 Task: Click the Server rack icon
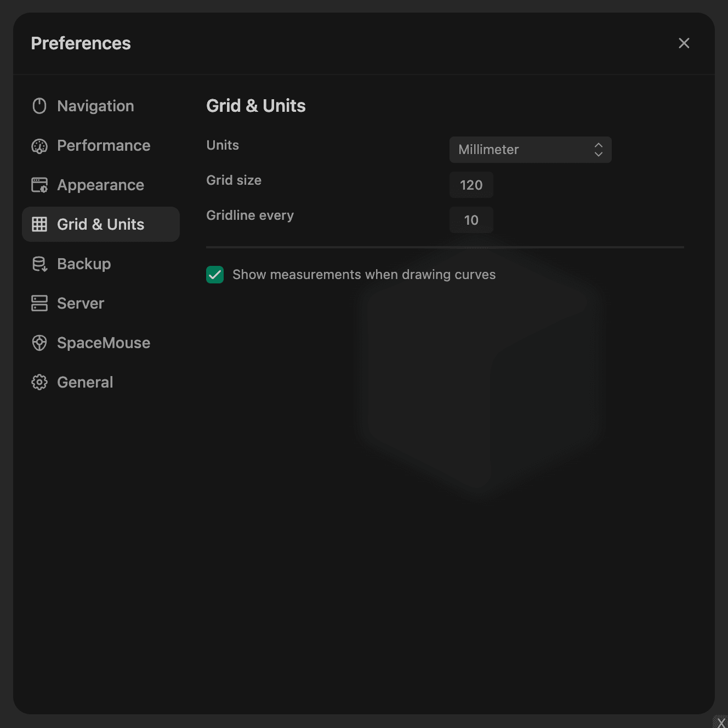pyautogui.click(x=39, y=303)
